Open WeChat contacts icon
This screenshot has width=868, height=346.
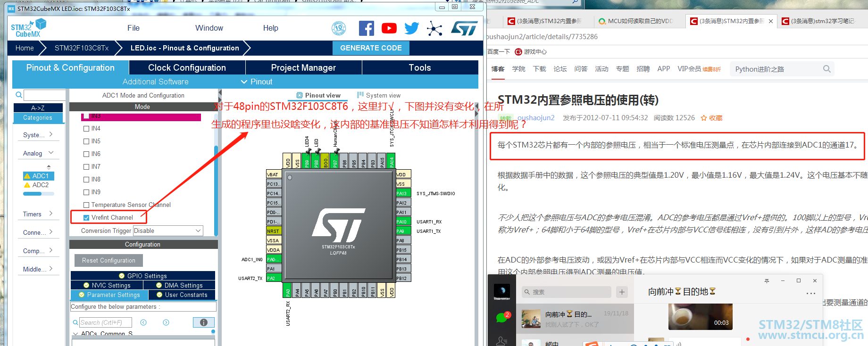click(x=502, y=340)
